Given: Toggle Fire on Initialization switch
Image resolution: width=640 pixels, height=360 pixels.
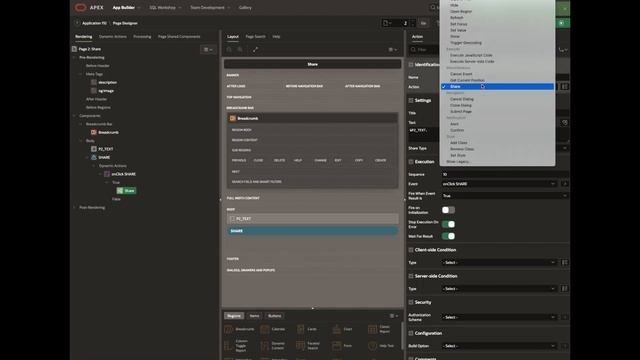Looking at the screenshot, I should click(448, 210).
